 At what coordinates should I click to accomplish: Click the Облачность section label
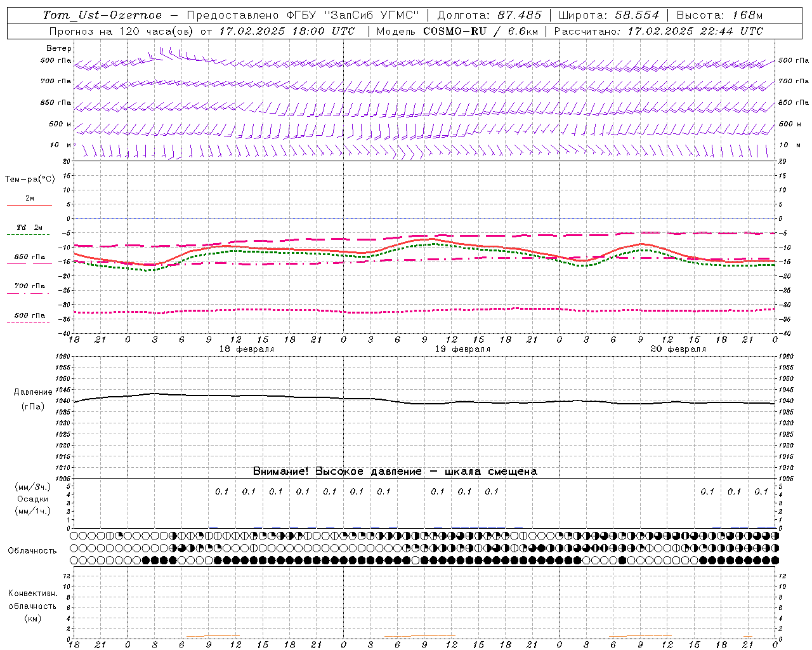32,550
